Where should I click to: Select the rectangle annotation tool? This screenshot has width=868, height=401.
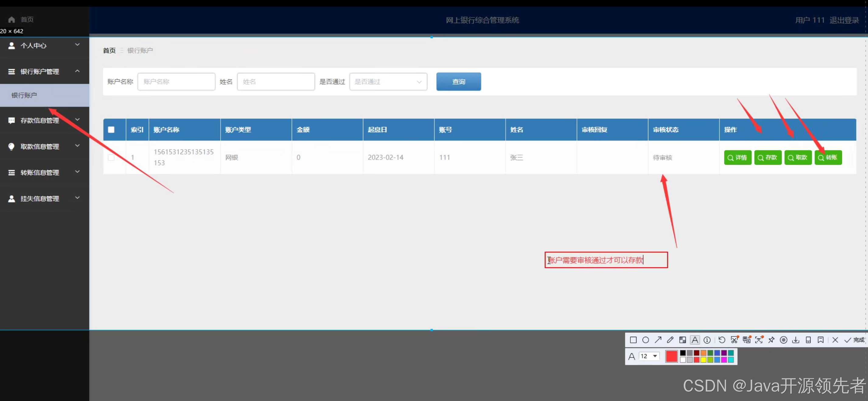click(x=633, y=340)
